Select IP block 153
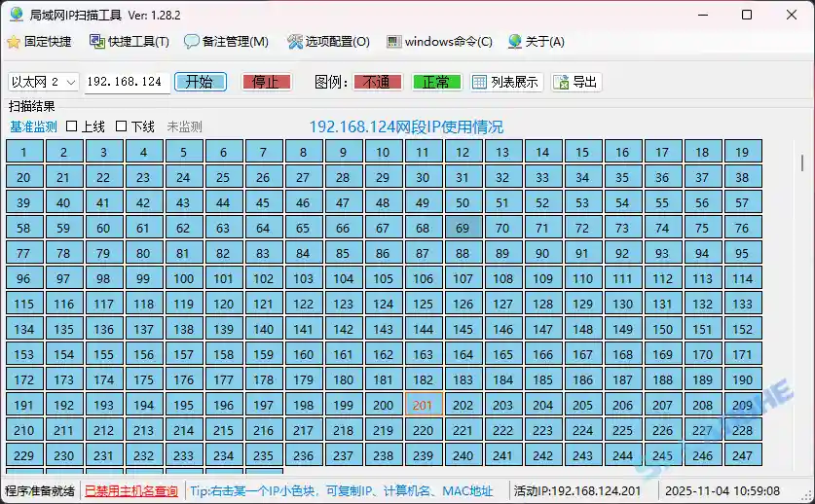815x504 pixels. point(24,354)
